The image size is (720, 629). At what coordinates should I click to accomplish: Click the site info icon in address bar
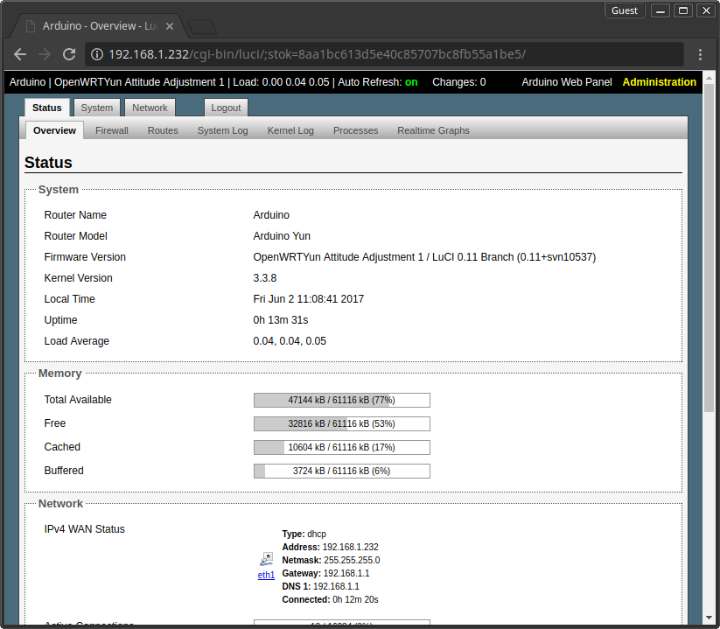click(96, 55)
